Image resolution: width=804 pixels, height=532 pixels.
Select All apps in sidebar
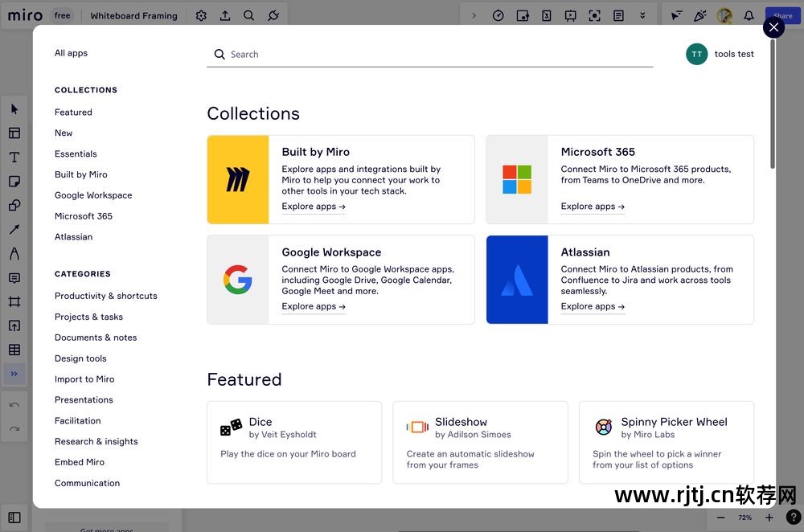(72, 53)
